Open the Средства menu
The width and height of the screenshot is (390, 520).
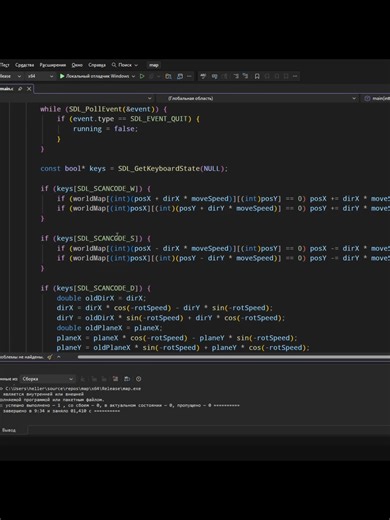pyautogui.click(x=24, y=65)
